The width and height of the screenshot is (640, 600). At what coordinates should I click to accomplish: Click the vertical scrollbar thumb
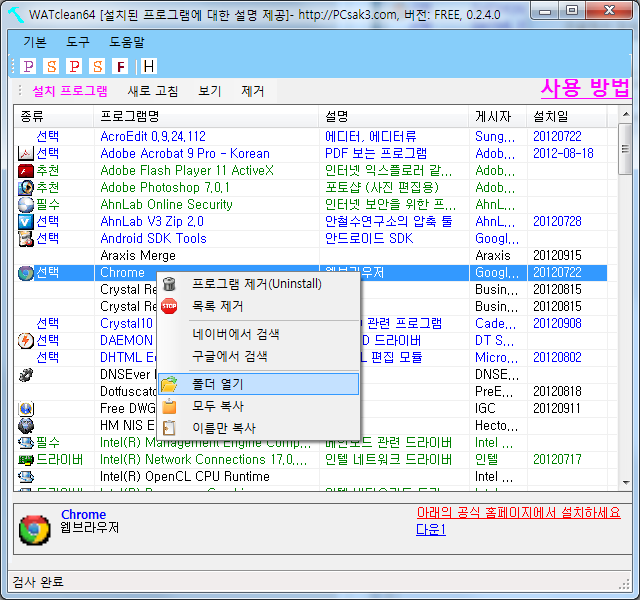[625, 149]
